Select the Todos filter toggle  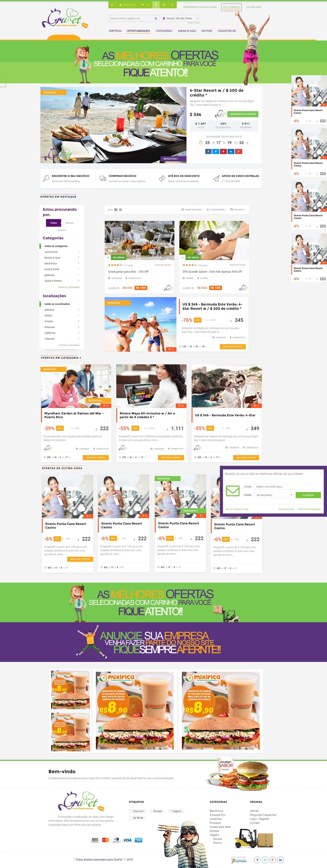(x=54, y=223)
